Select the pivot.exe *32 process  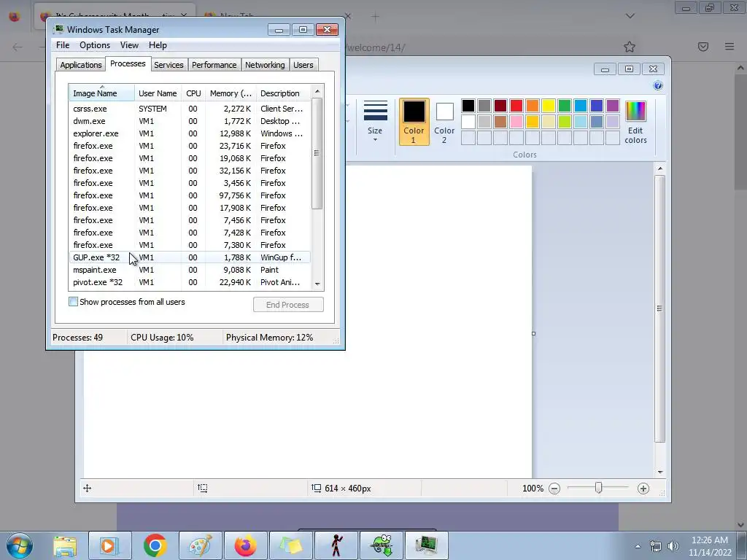pos(190,282)
